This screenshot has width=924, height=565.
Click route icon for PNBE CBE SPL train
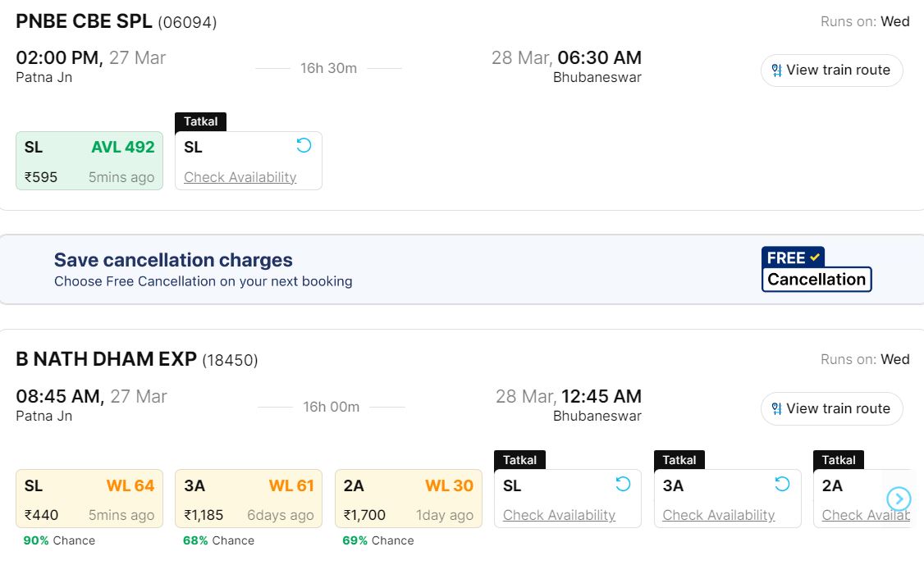pos(776,71)
